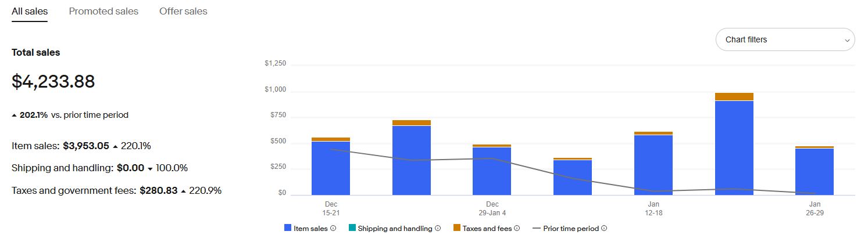The width and height of the screenshot is (868, 242).
Task: Click the Dec 15-21 bar in the chart
Action: (331, 168)
